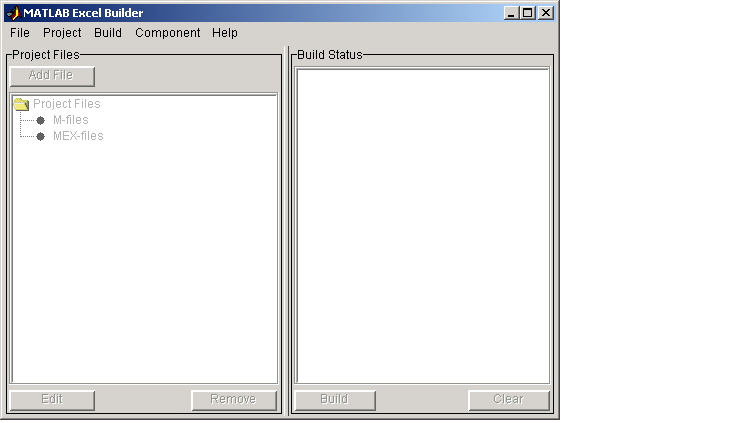Image resolution: width=740 pixels, height=423 pixels.
Task: Click the bullet icon beside M-files
Action: coord(41,120)
